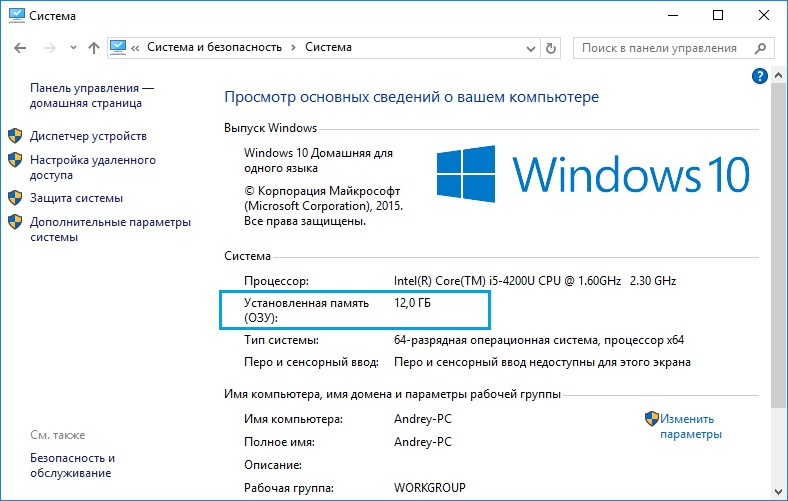Expand the address bar breadcrumb double chevron
This screenshot has width=788, height=501.
[x=135, y=48]
